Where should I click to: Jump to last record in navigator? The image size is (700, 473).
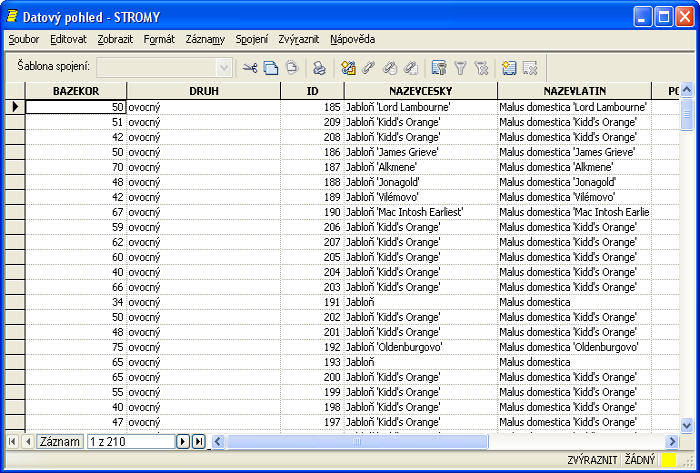coord(198,441)
